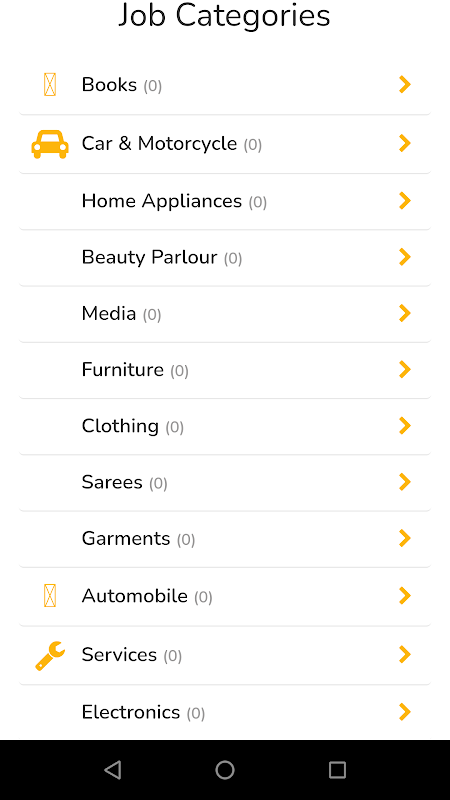The height and width of the screenshot is (800, 450).
Task: Expand the Furniture chevron arrow
Action: point(405,369)
